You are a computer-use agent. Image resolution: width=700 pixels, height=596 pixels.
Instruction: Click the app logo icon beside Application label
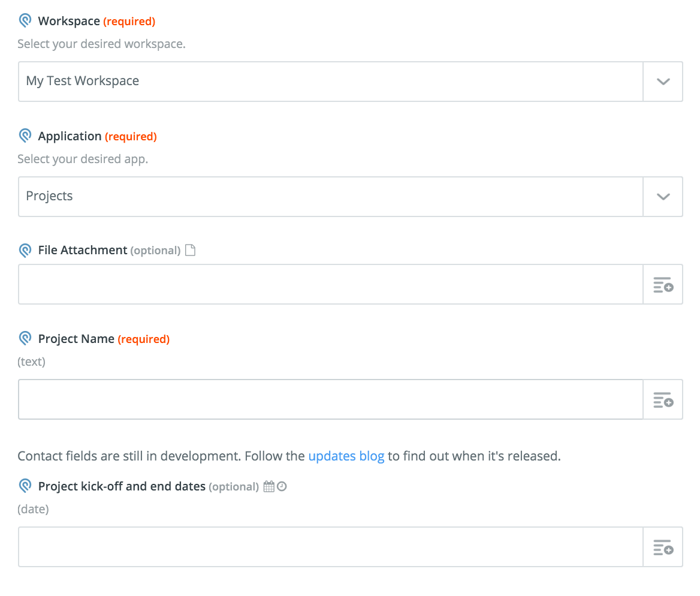click(x=25, y=136)
